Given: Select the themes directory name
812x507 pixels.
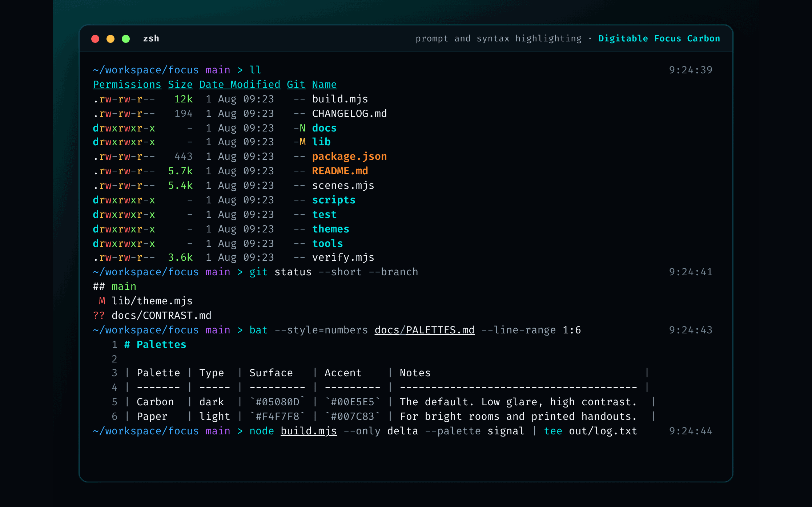Looking at the screenshot, I should coord(331,229).
